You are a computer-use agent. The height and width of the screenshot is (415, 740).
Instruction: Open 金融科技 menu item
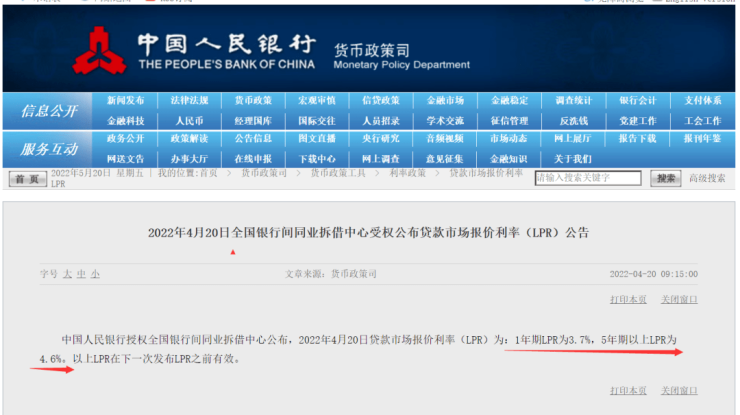[125, 121]
